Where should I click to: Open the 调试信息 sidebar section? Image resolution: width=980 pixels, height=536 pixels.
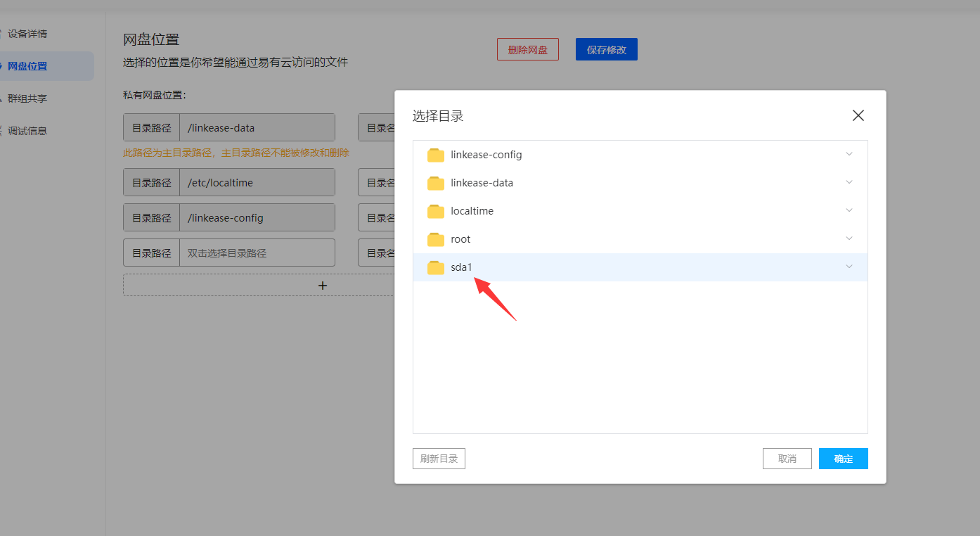[x=28, y=130]
